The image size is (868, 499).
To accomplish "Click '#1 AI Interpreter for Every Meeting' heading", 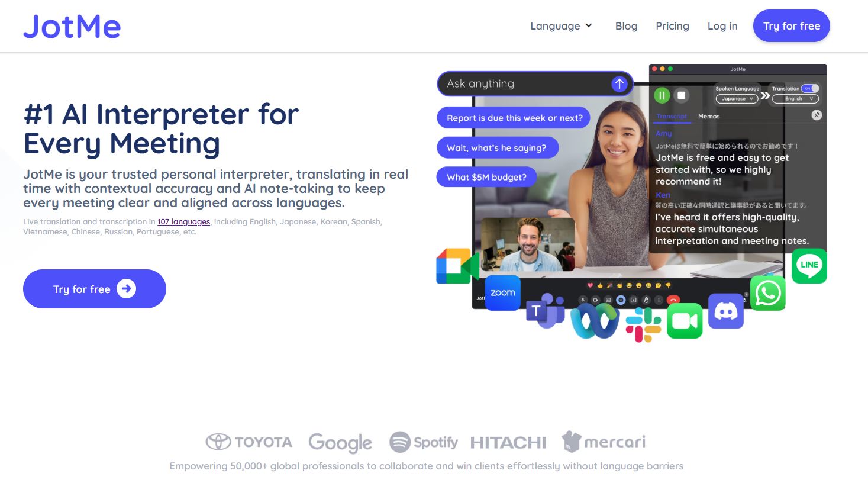I will [x=161, y=129].
